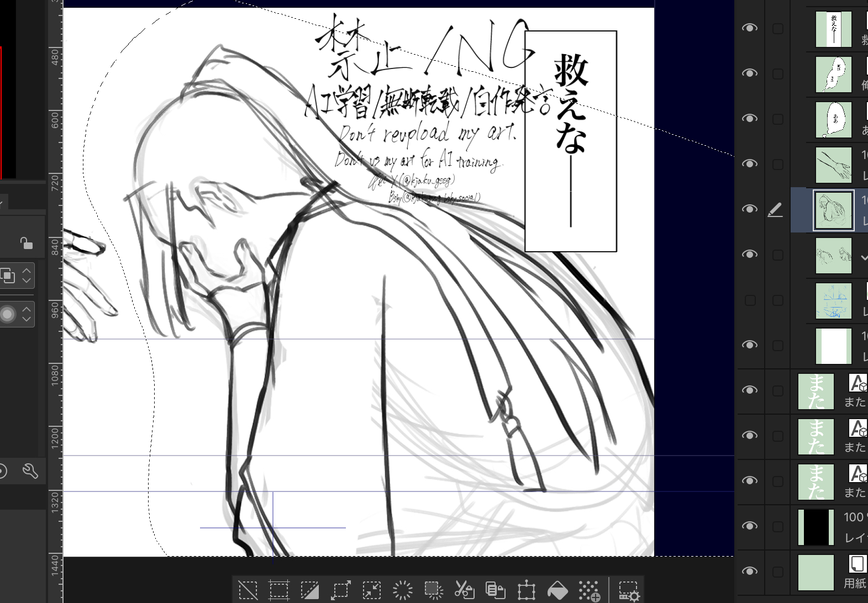Select the 救えな text balloon layer thumbnail
Image resolution: width=868 pixels, height=603 pixels.
(833, 29)
